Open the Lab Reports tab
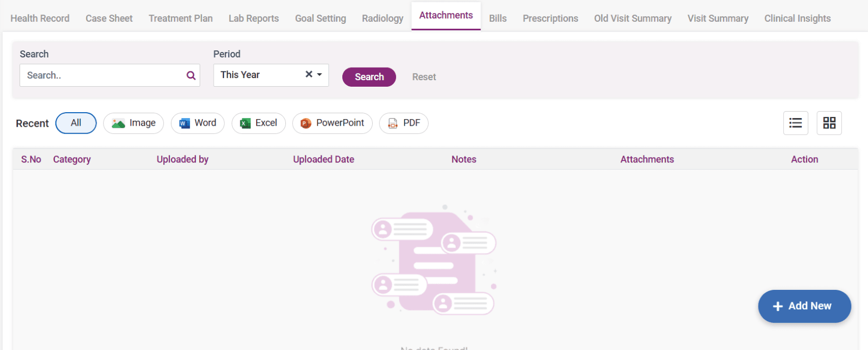The height and width of the screenshot is (350, 868). tap(253, 18)
